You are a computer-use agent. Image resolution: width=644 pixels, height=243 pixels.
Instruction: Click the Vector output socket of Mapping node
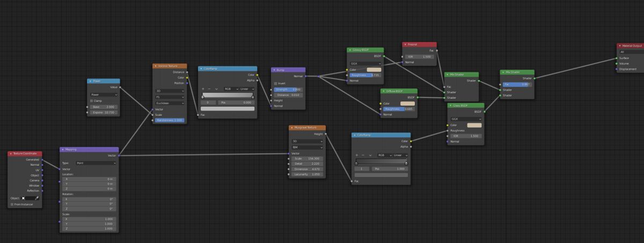click(x=119, y=156)
